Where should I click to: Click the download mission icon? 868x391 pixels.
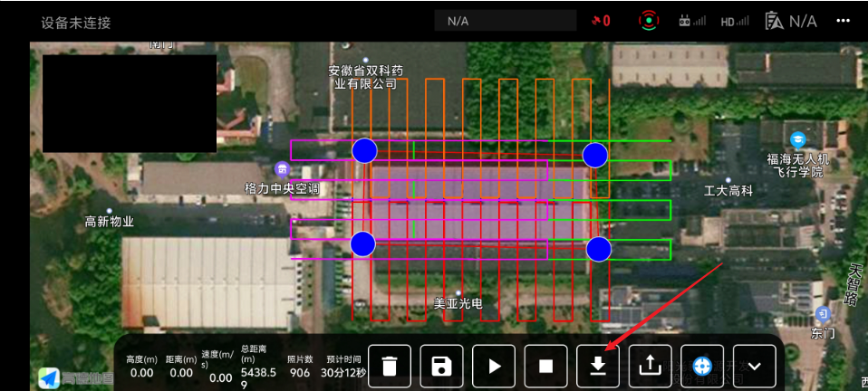598,366
